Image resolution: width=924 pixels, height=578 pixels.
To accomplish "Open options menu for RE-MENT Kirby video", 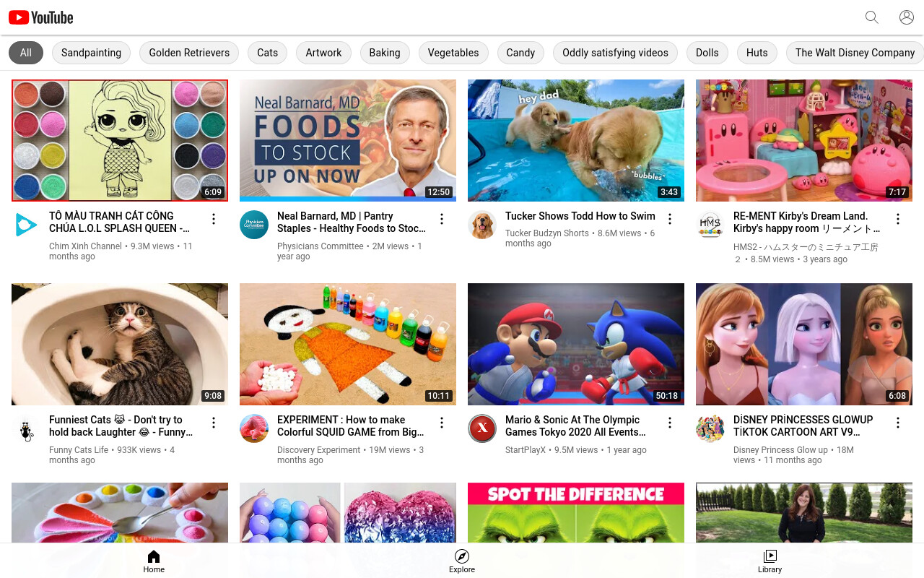I will (898, 219).
